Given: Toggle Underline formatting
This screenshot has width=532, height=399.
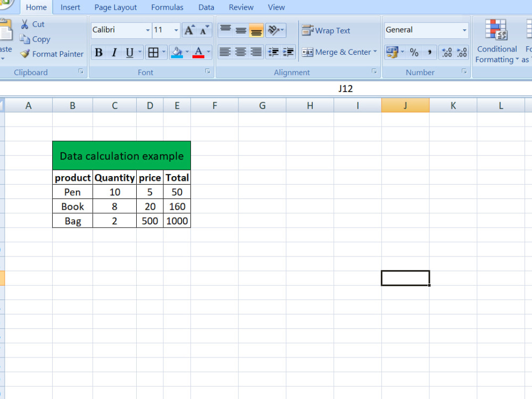Looking at the screenshot, I should pos(129,52).
